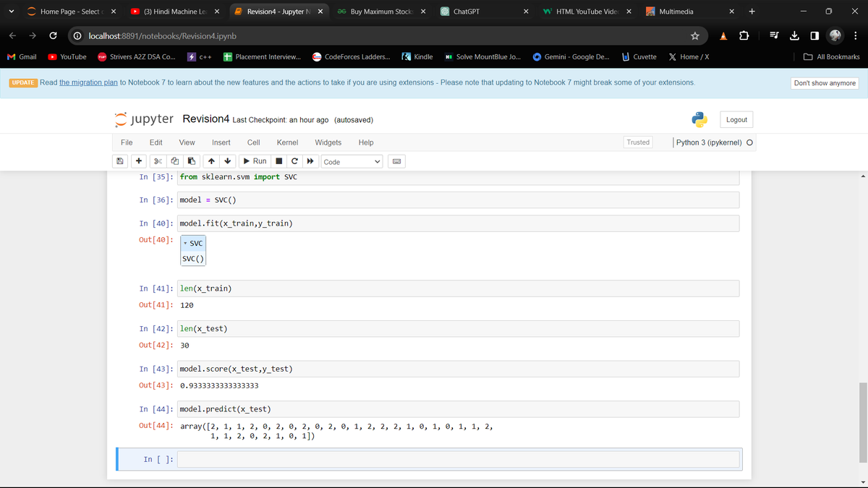Collapse the SVC estimator output arrow
The width and height of the screenshot is (868, 488).
click(185, 244)
